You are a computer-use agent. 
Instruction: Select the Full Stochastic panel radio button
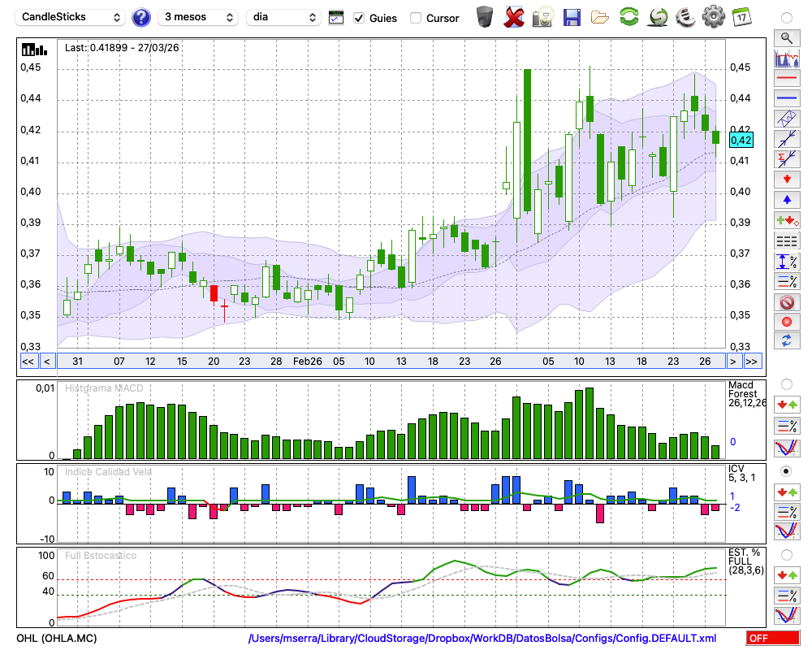pos(786,555)
